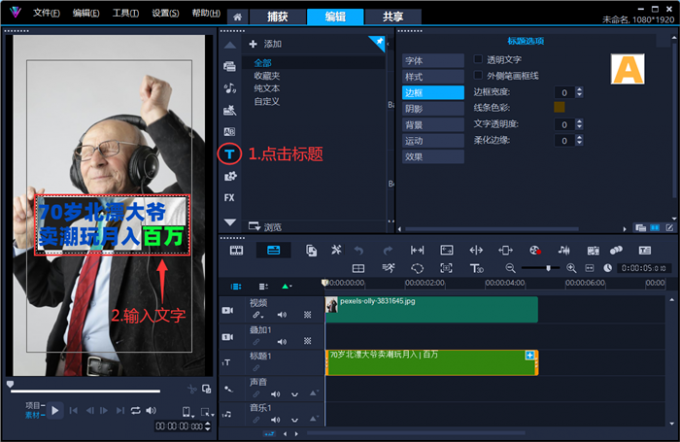
Task: Open the Transitions (AB) library icon
Action: (229, 131)
